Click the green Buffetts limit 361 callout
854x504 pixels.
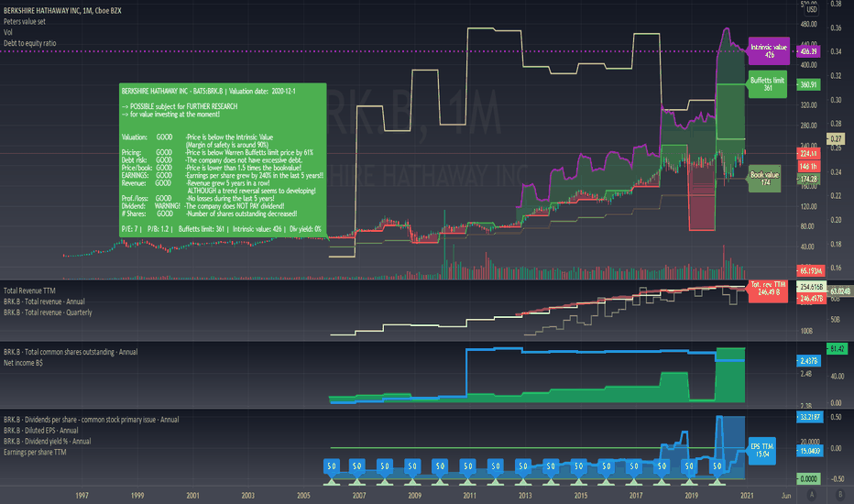767,84
